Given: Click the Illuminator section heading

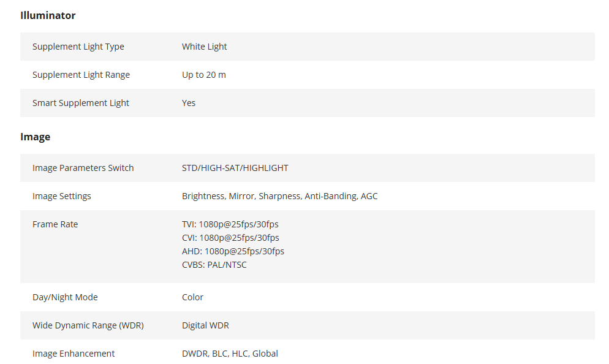Looking at the screenshot, I should [x=48, y=15].
